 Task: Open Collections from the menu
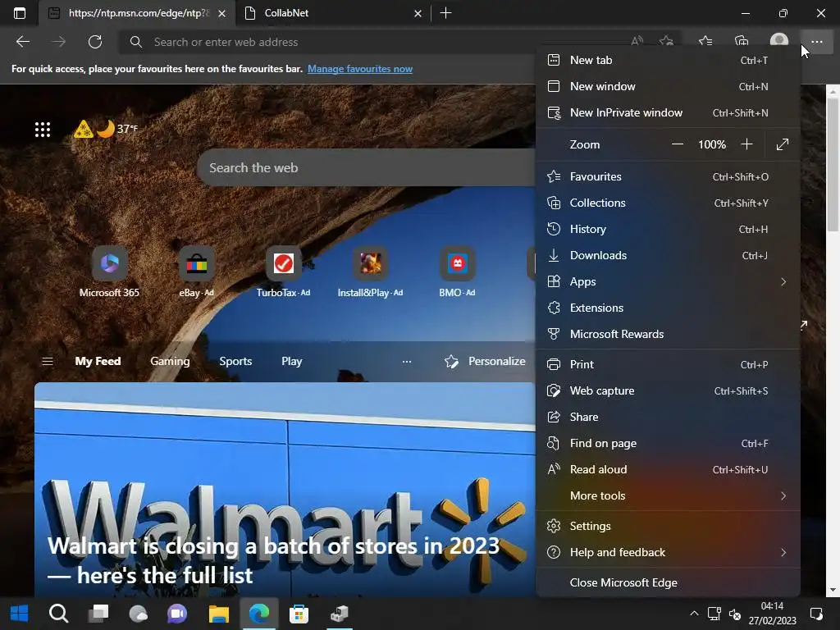tap(668, 203)
